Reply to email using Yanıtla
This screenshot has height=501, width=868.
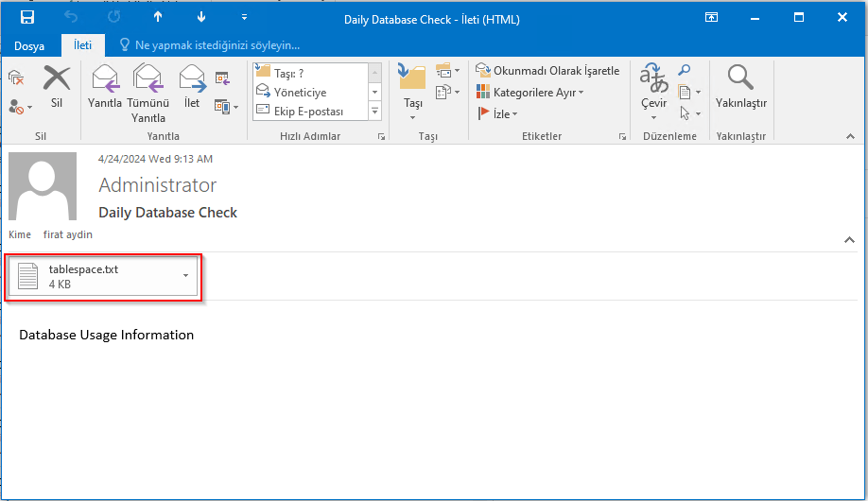[x=105, y=86]
